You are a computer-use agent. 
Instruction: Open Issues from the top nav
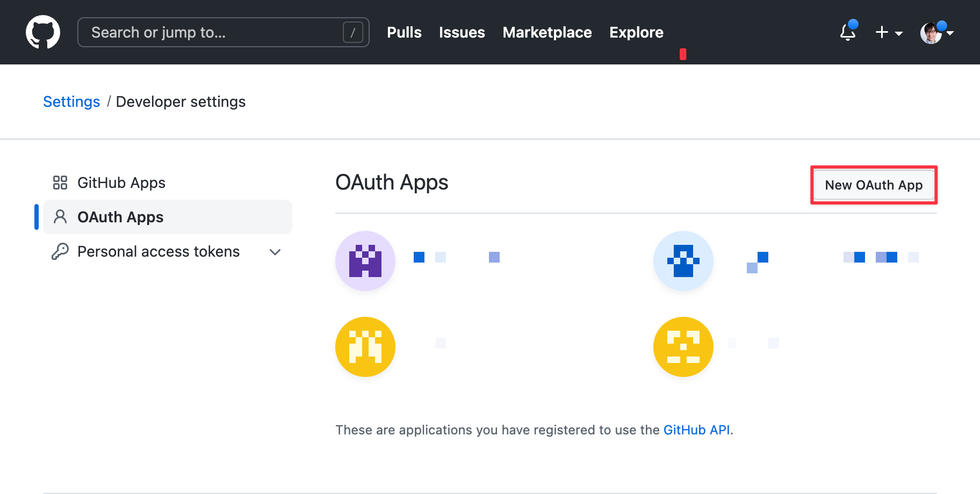462,32
